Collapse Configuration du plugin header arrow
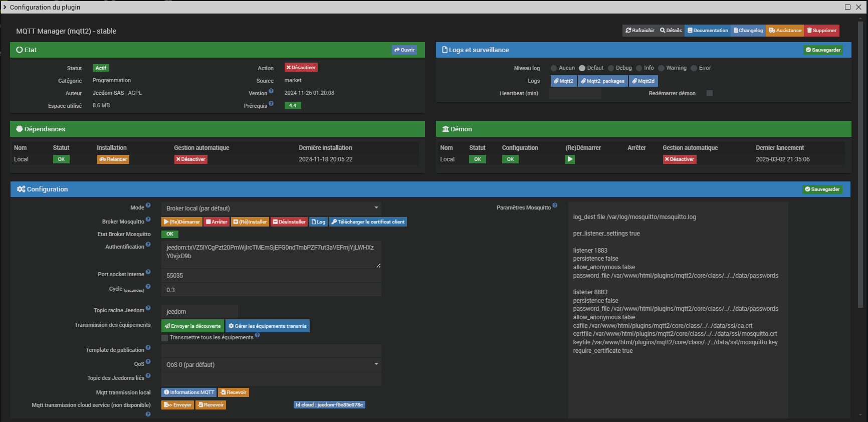Image resolution: width=868 pixels, height=422 pixels. (x=5, y=7)
